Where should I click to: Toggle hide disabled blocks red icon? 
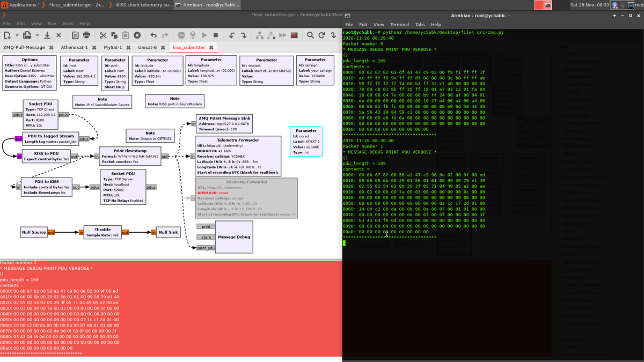pos(294,35)
